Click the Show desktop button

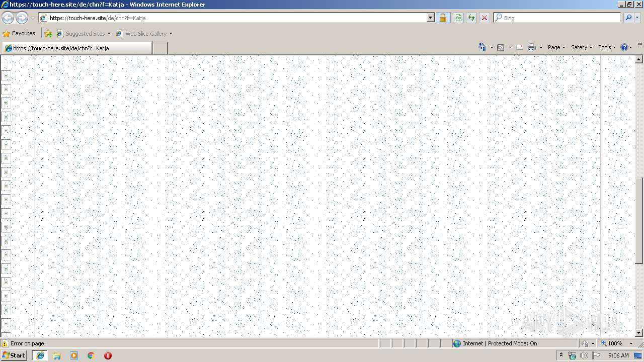(638, 355)
